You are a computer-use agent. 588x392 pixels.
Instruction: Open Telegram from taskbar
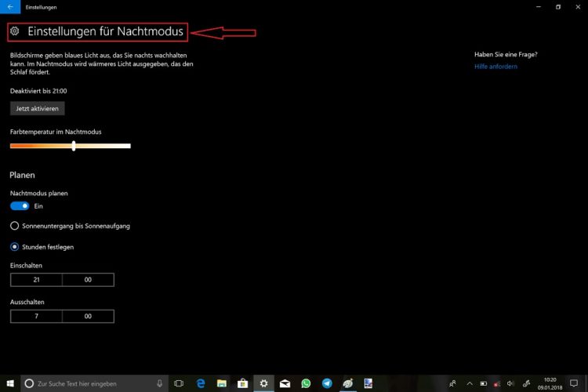[x=327, y=383]
